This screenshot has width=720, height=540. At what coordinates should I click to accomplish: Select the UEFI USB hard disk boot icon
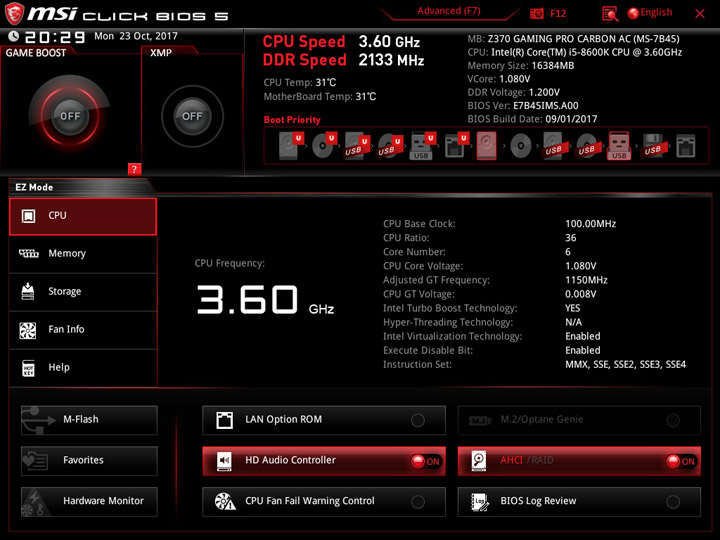[x=357, y=146]
